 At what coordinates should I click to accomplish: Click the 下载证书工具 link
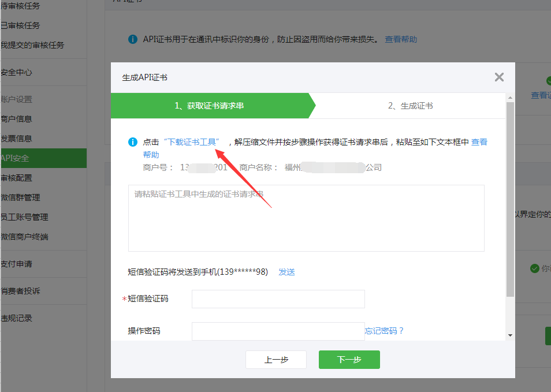click(x=192, y=142)
